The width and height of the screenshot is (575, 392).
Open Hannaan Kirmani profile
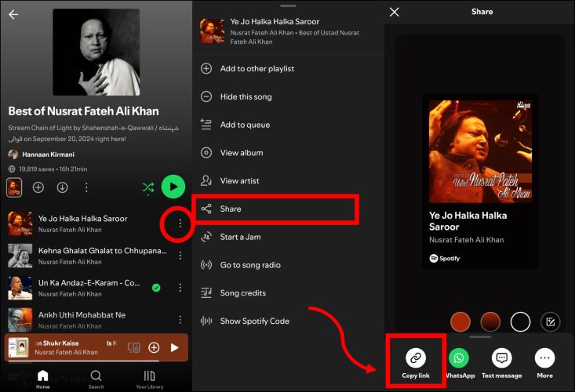(42, 154)
